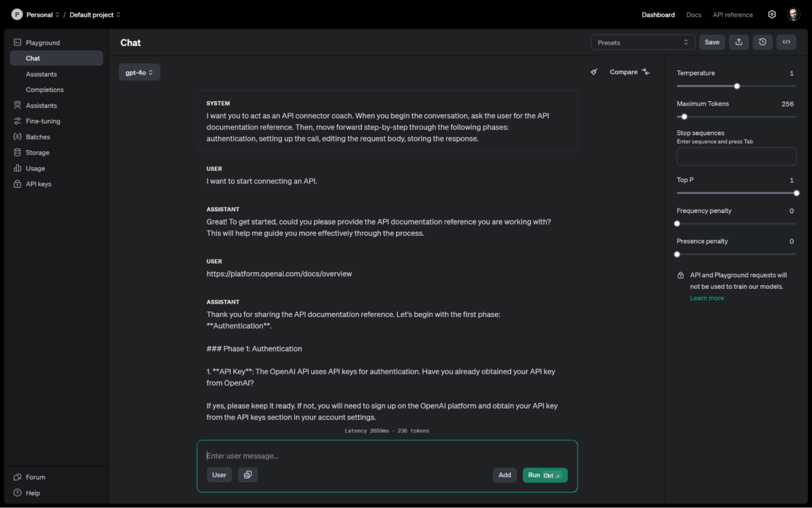812x508 pixels.
Task: Click the Chat page heading
Action: click(130, 42)
